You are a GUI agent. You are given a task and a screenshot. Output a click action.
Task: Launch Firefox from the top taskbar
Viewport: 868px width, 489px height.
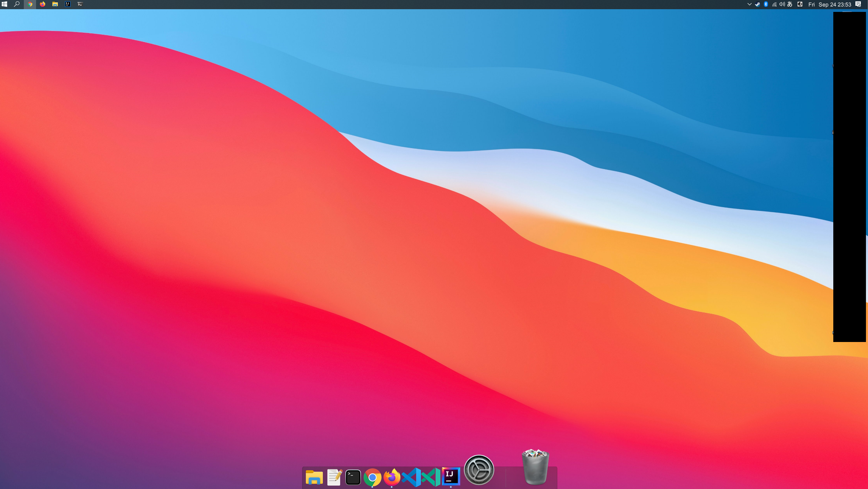coord(42,4)
